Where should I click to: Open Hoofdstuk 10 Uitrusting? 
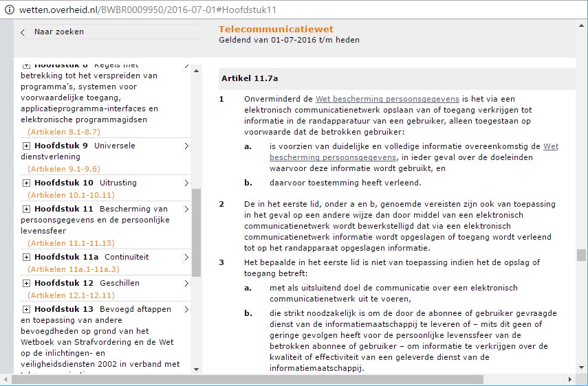coord(85,183)
